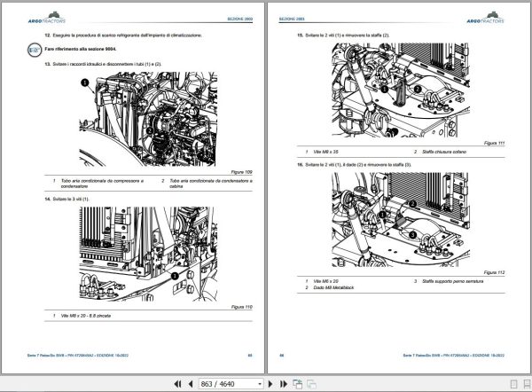The height and width of the screenshot is (392, 532).
Task: Click the Figura 109 engine illustration
Action: click(148, 119)
